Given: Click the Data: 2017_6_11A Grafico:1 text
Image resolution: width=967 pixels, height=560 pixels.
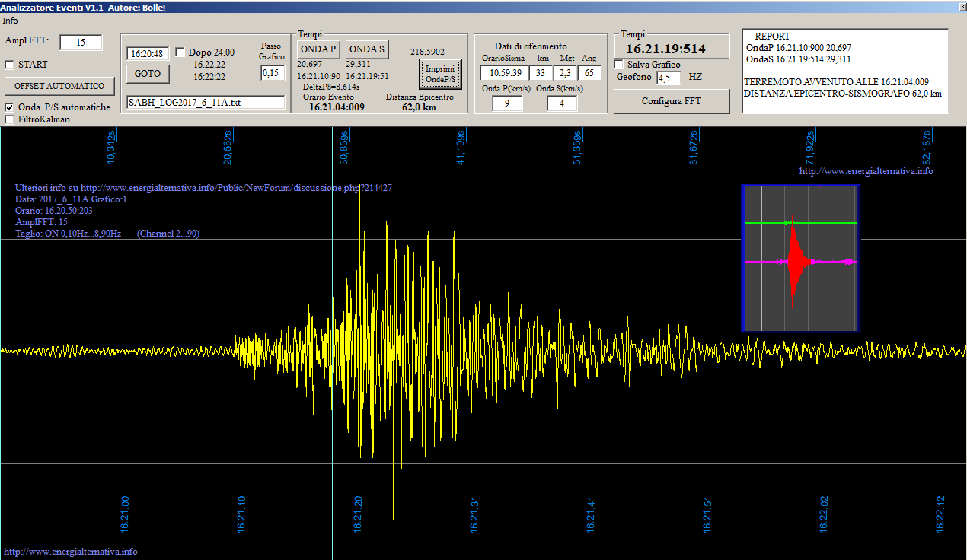Looking at the screenshot, I should point(71,199).
